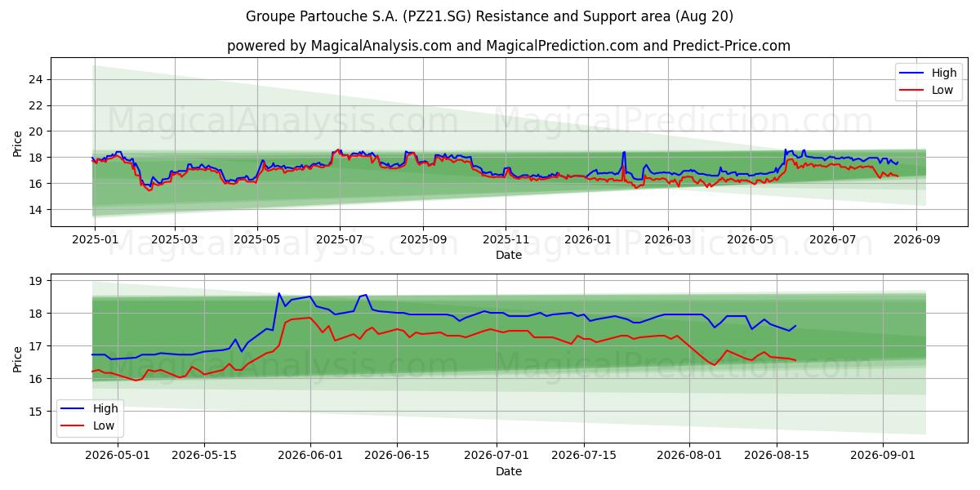
Task: Click the '2025-07' tick label
Action: (x=340, y=239)
